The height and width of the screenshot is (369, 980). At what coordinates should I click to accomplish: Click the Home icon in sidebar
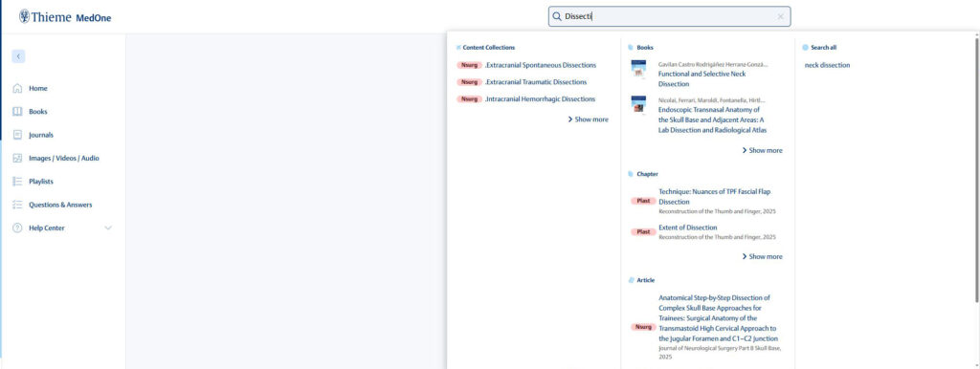[x=17, y=88]
